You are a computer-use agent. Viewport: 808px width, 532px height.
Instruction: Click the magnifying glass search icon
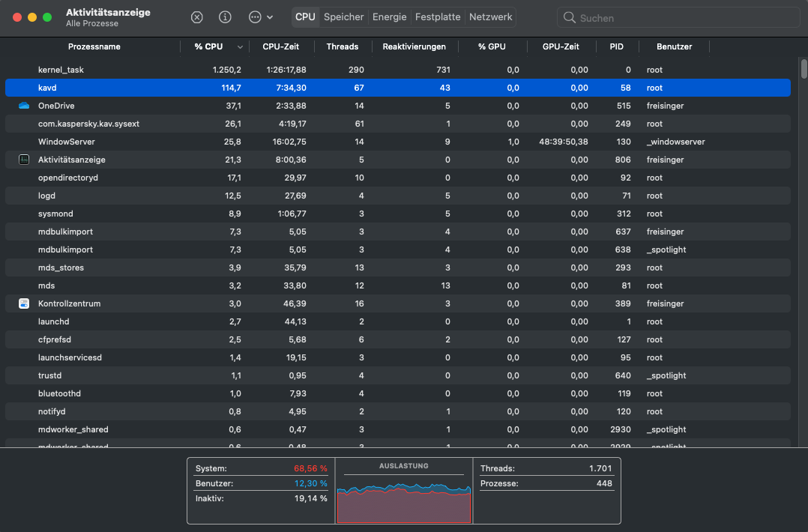pos(570,17)
